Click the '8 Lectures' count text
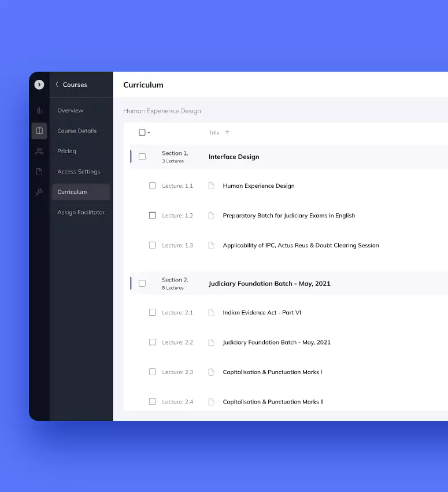This screenshot has width=448, height=492. click(173, 288)
